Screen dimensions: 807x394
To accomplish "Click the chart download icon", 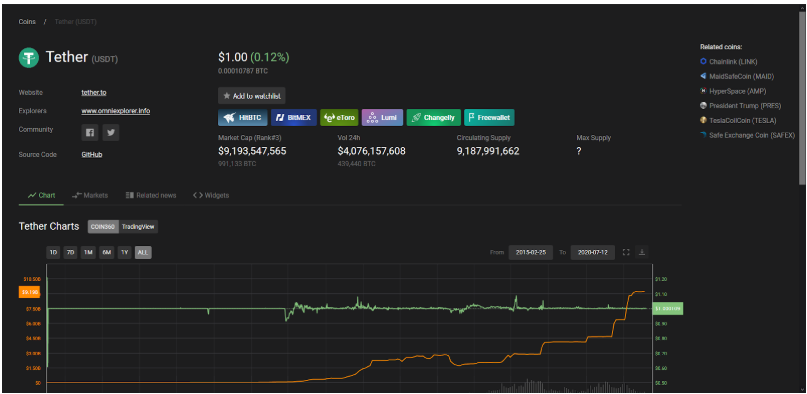I will pyautogui.click(x=641, y=253).
